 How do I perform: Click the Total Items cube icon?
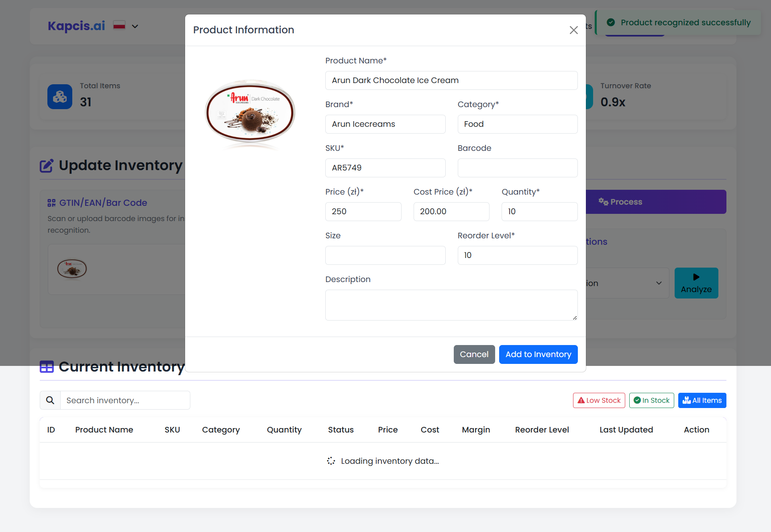pos(59,97)
